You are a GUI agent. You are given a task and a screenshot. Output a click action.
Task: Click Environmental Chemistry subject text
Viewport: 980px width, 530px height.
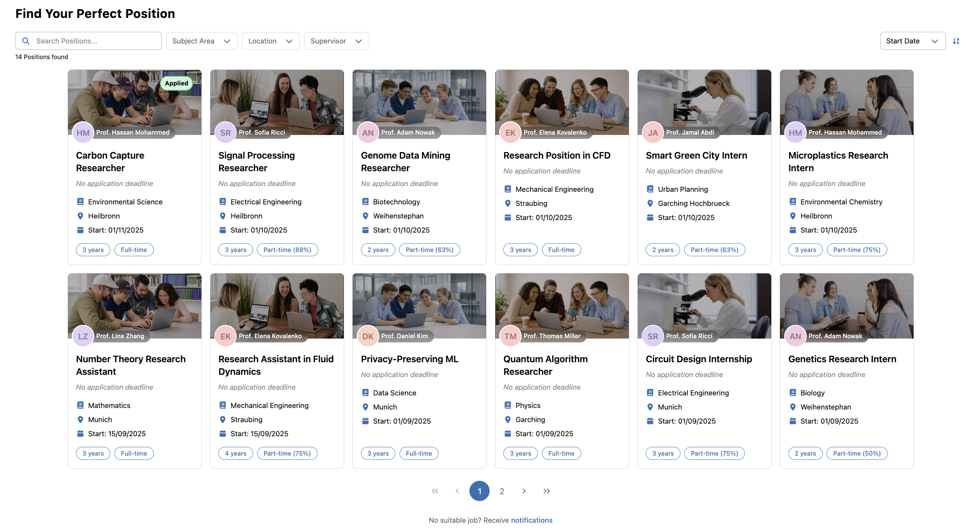pyautogui.click(x=841, y=202)
